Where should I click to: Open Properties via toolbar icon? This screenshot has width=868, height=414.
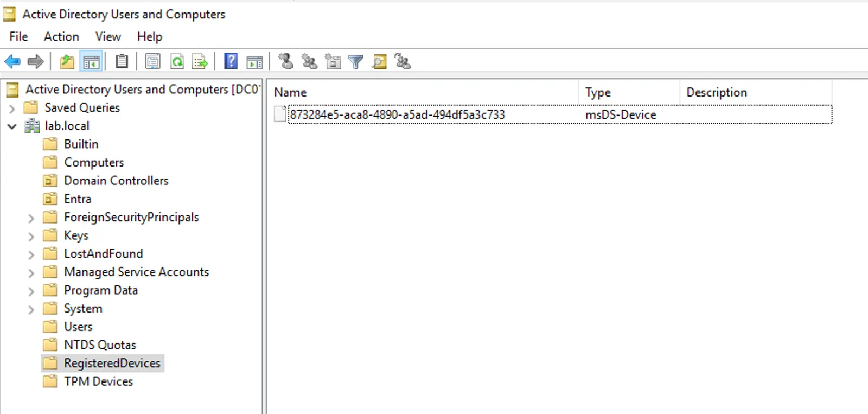click(x=153, y=62)
